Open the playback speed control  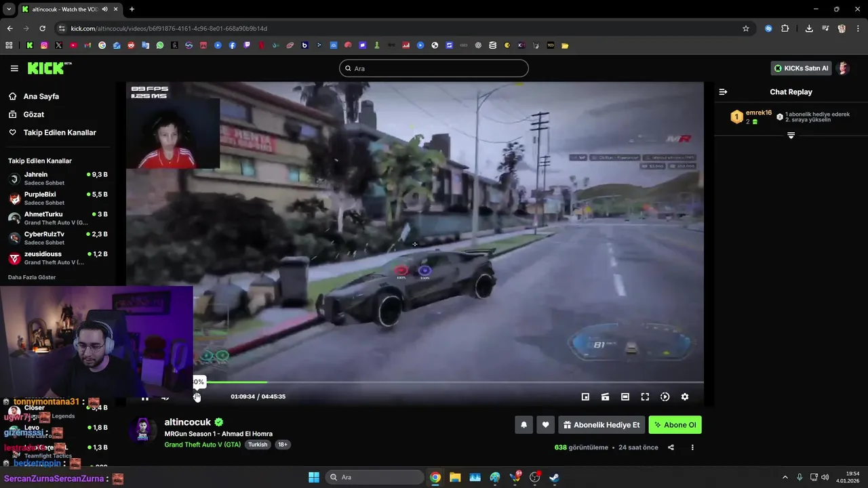[665, 396]
